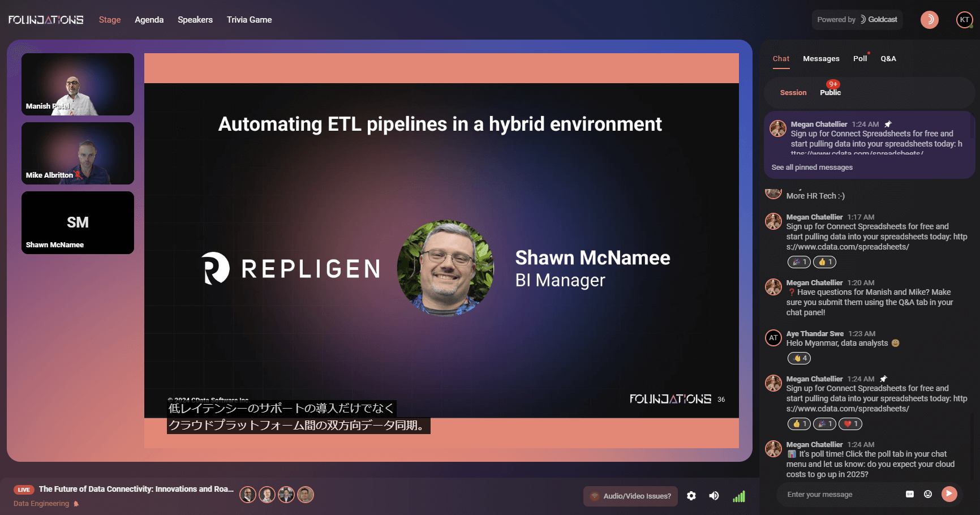Click the orange Goldcast crescent icon
Screen dimensions: 980x515
point(930,20)
